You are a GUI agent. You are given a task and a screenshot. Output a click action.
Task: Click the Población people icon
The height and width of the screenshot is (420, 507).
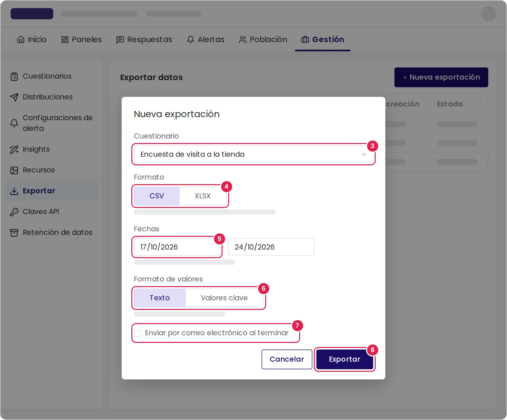[x=243, y=40]
